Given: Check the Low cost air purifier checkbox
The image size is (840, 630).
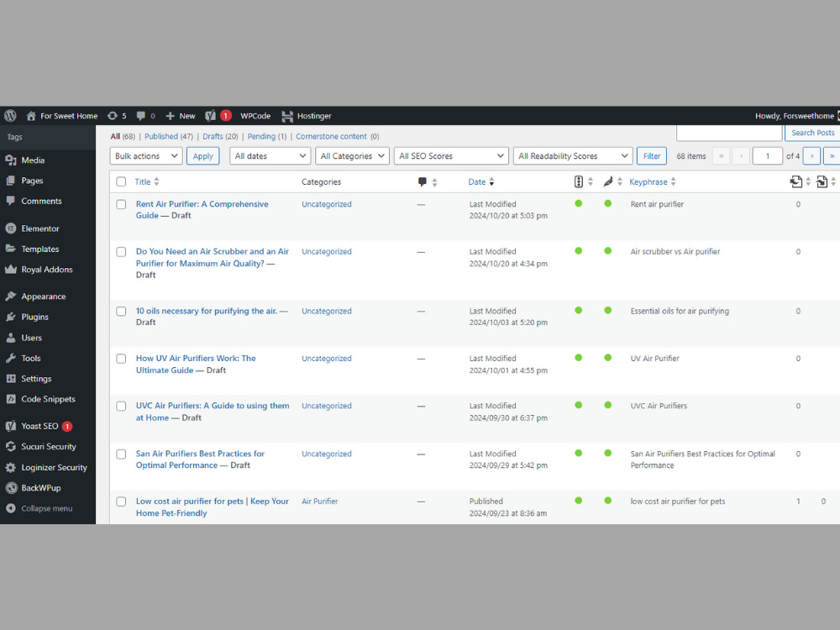Looking at the screenshot, I should point(121,501).
